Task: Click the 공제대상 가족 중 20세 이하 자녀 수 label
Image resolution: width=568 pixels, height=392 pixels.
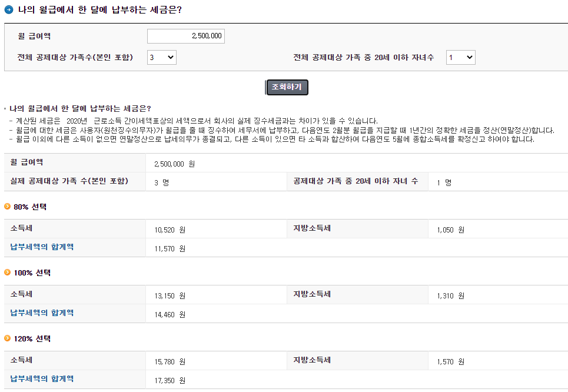Action: 356,181
